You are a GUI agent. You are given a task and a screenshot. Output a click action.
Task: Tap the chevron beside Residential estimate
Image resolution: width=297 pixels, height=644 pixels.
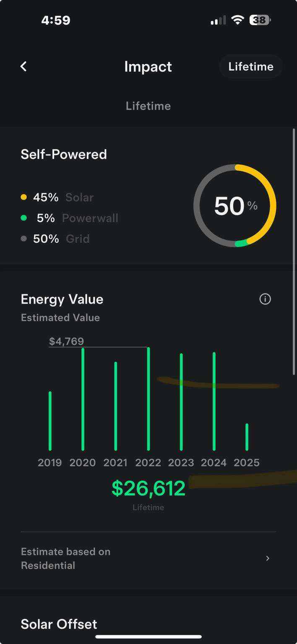click(268, 558)
